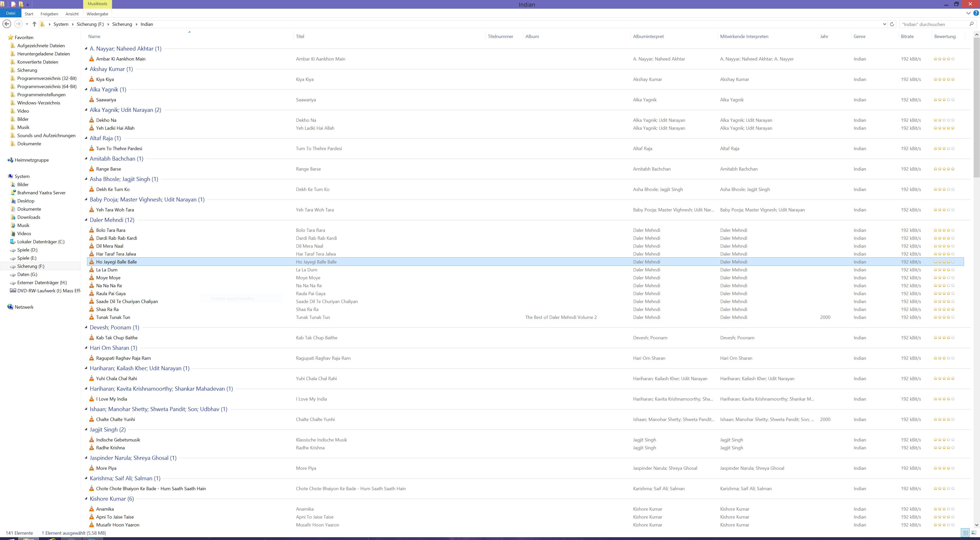The image size is (980, 540).
Task: Switch to the Start ribbon tab
Action: tap(29, 14)
